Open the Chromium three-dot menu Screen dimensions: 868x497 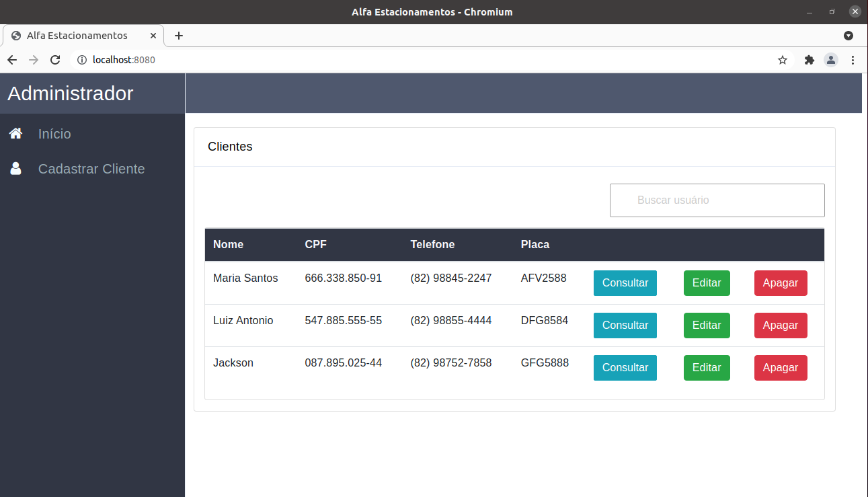(x=853, y=60)
